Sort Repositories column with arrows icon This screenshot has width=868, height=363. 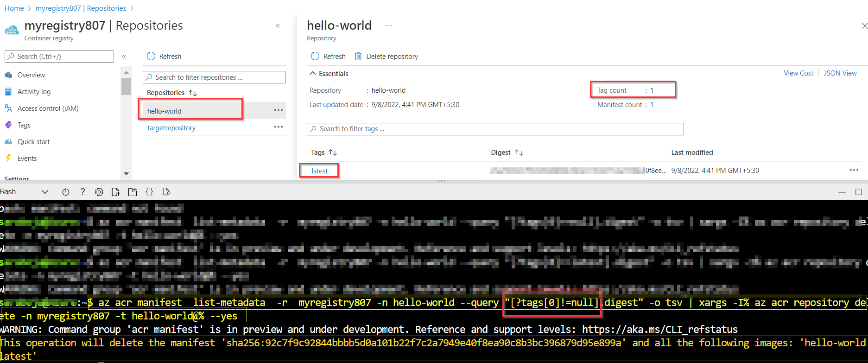pyautogui.click(x=193, y=93)
